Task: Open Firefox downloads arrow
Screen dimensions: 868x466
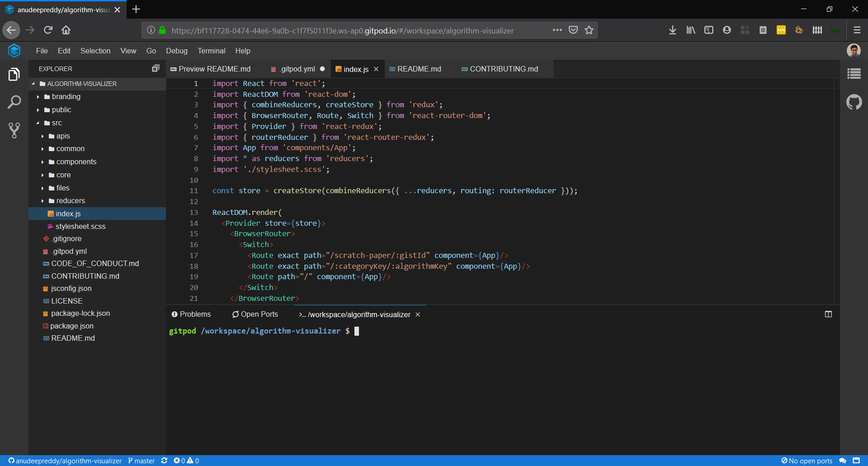Action: point(673,30)
